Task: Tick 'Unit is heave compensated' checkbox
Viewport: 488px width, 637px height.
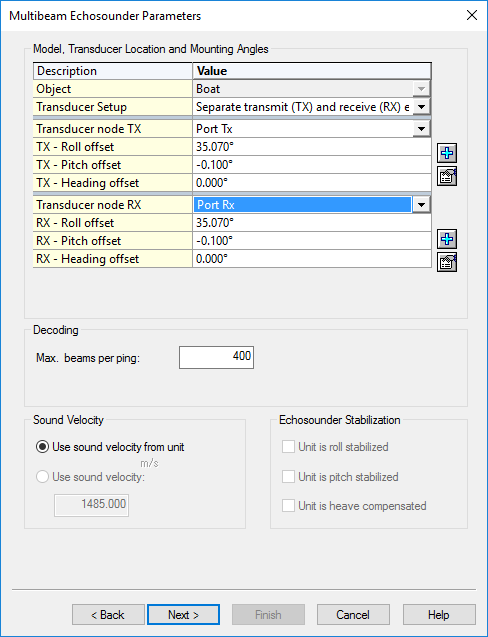Action: (x=288, y=506)
